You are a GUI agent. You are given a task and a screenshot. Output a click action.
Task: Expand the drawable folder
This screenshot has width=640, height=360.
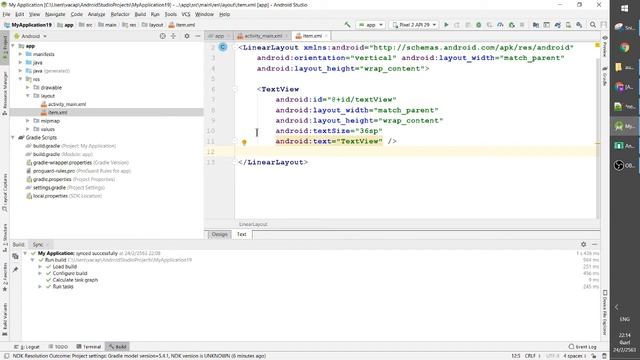[28, 87]
